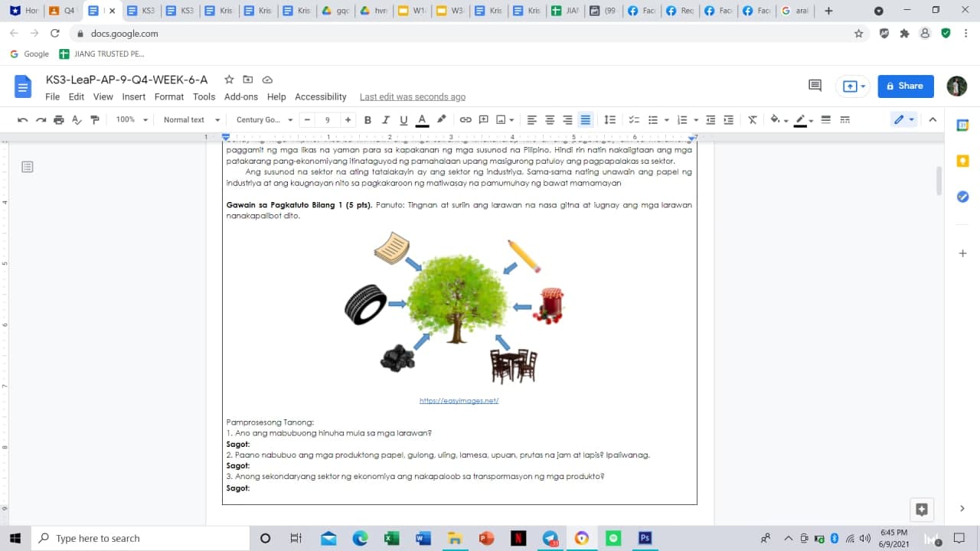Open the Century Gothic font dropdown

[264, 119]
